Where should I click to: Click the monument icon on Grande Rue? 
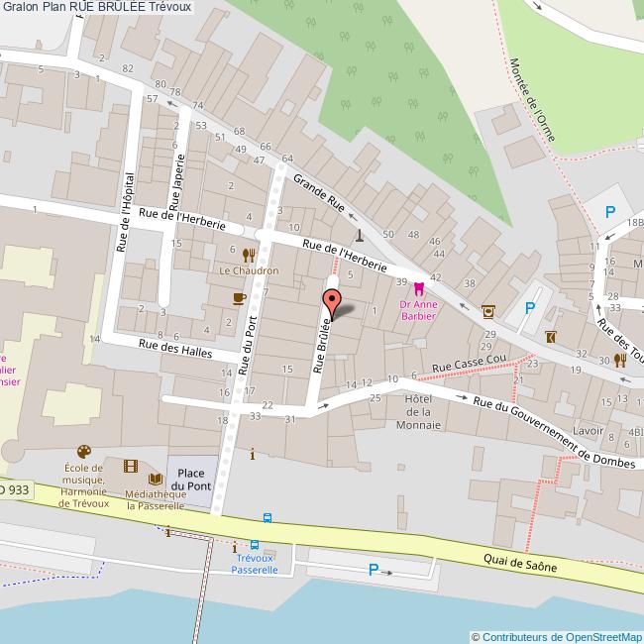click(x=360, y=236)
